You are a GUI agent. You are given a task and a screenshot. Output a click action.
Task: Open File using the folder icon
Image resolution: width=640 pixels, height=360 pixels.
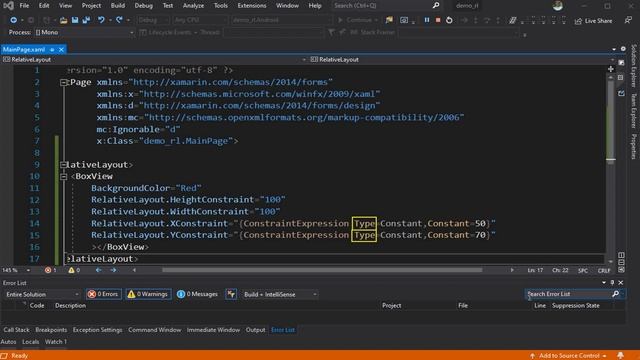[63, 20]
